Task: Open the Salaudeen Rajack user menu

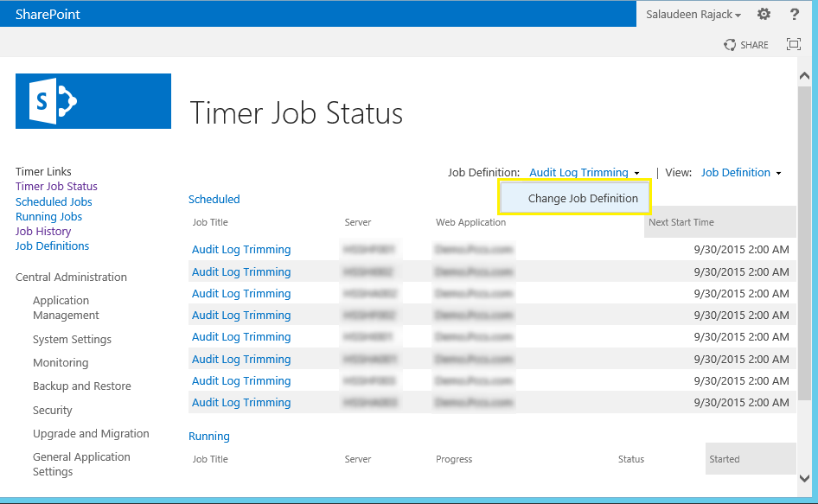Action: [x=688, y=14]
